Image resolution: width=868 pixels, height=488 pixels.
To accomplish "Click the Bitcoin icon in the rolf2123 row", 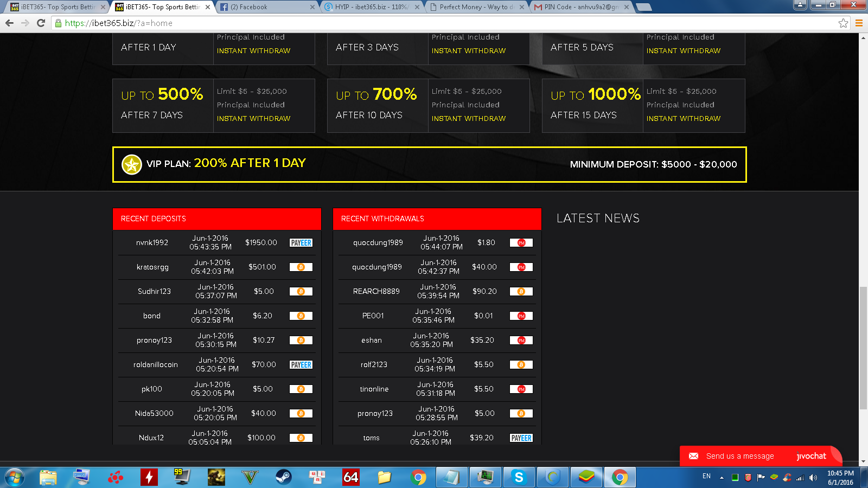I will coord(521,365).
